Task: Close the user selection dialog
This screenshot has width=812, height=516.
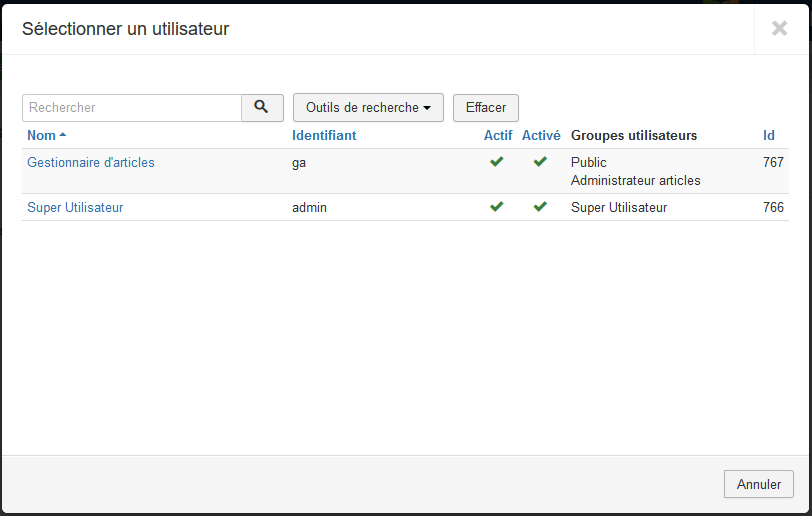Action: coord(779,29)
